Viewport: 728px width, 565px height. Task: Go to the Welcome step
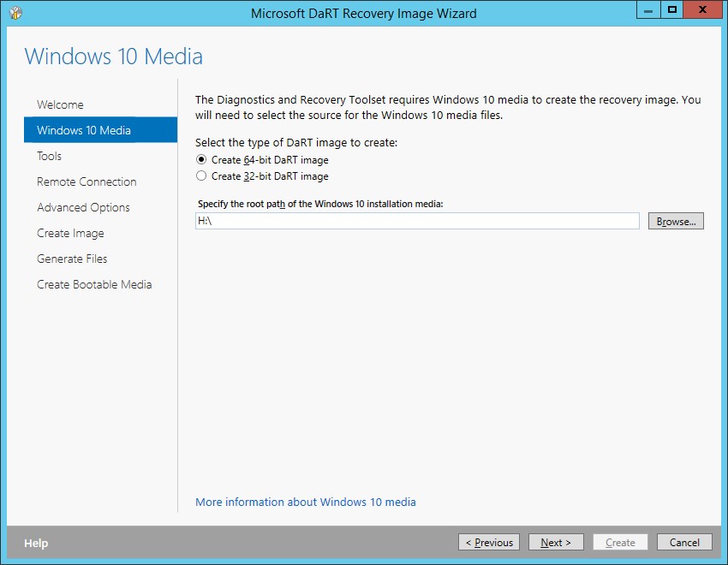[60, 104]
